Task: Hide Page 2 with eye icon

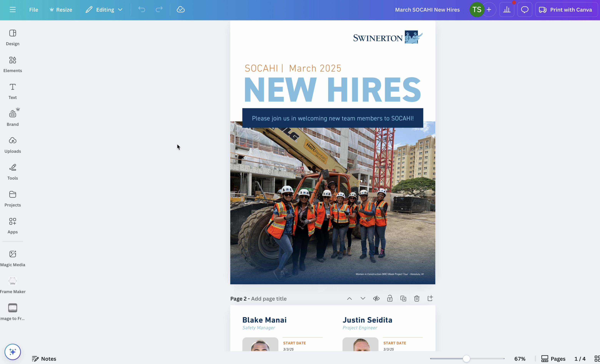Action: (x=376, y=298)
